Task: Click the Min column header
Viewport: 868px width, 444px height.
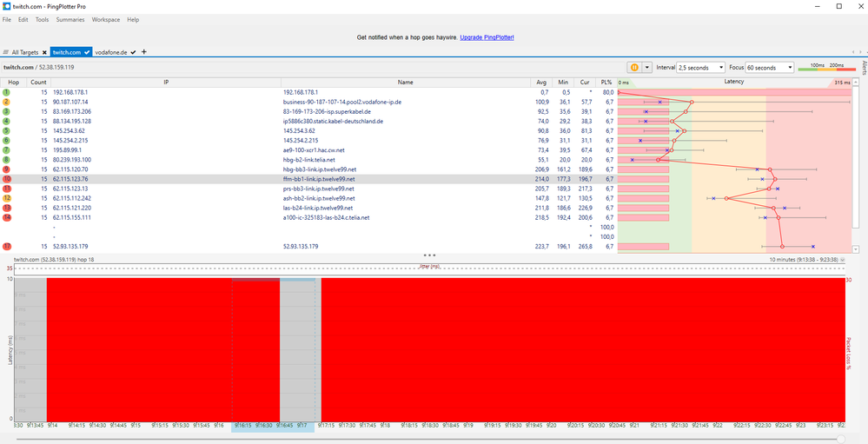Action: pos(563,82)
